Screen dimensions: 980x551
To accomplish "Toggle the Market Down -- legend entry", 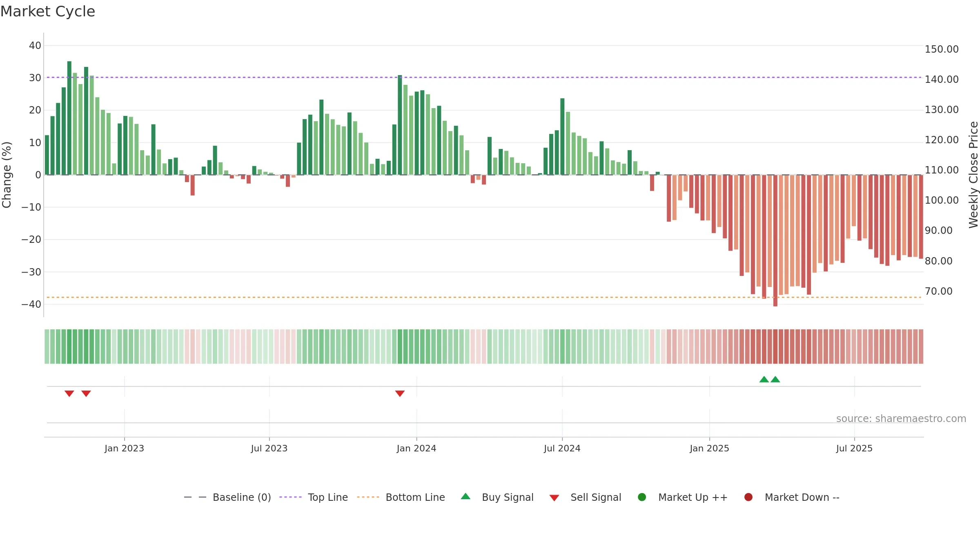I will (x=792, y=497).
